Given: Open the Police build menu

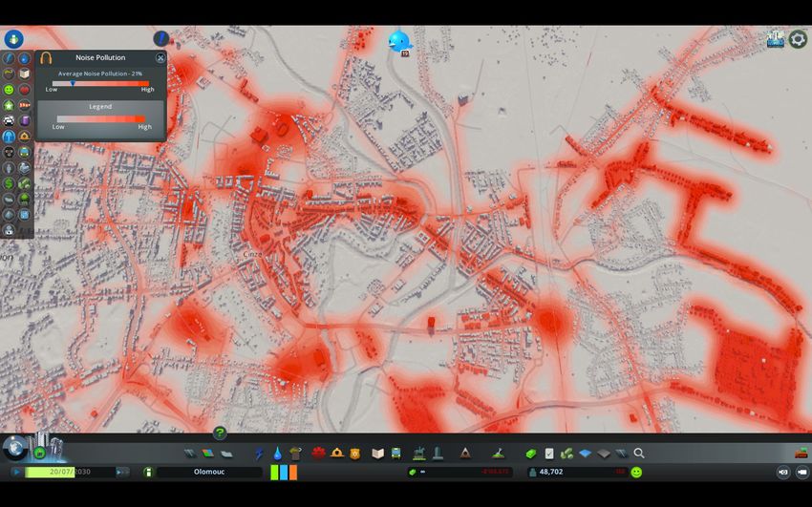Looking at the screenshot, I should click(x=354, y=454).
